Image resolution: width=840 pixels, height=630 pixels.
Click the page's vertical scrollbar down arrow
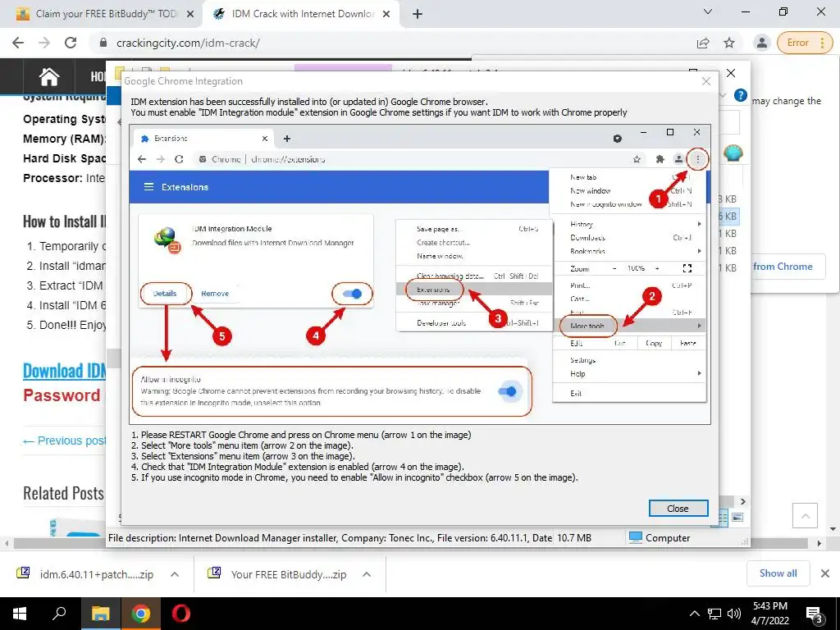click(833, 529)
